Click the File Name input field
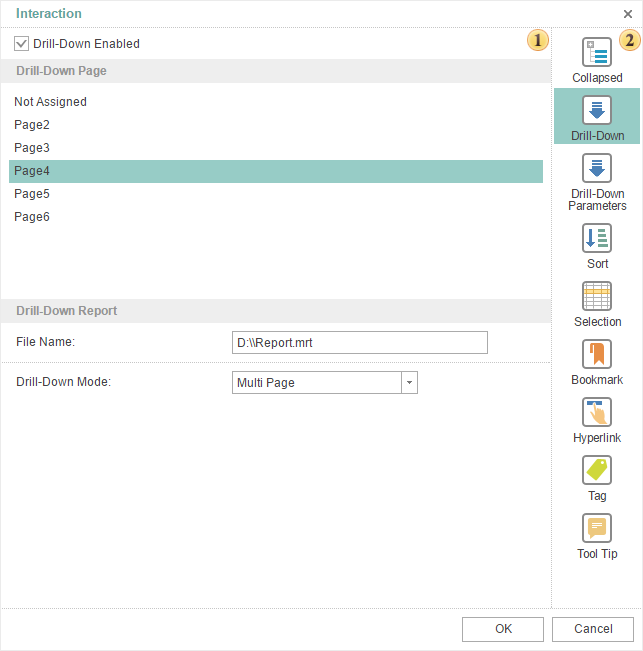Viewport: 643px width, 651px height. click(359, 343)
